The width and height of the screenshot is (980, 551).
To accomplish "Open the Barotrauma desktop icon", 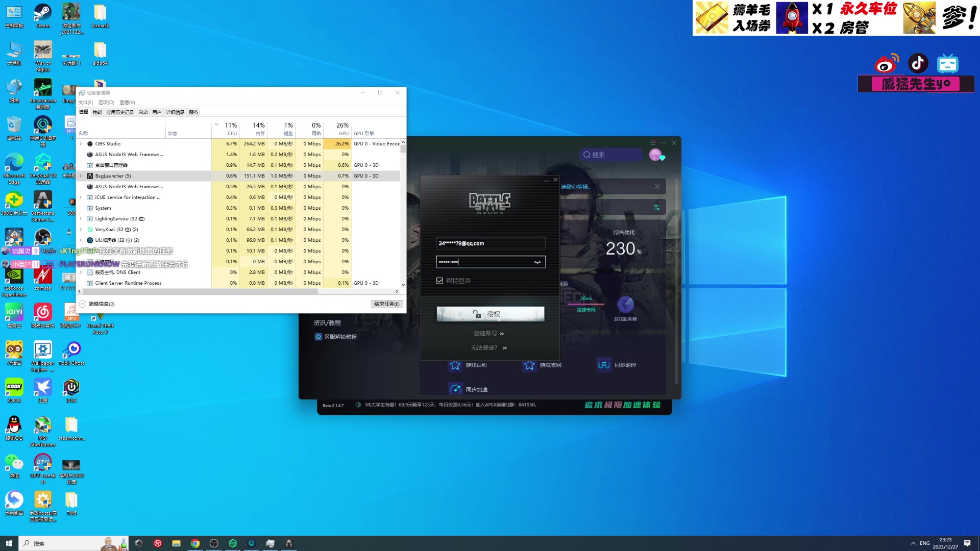I will [x=43, y=94].
